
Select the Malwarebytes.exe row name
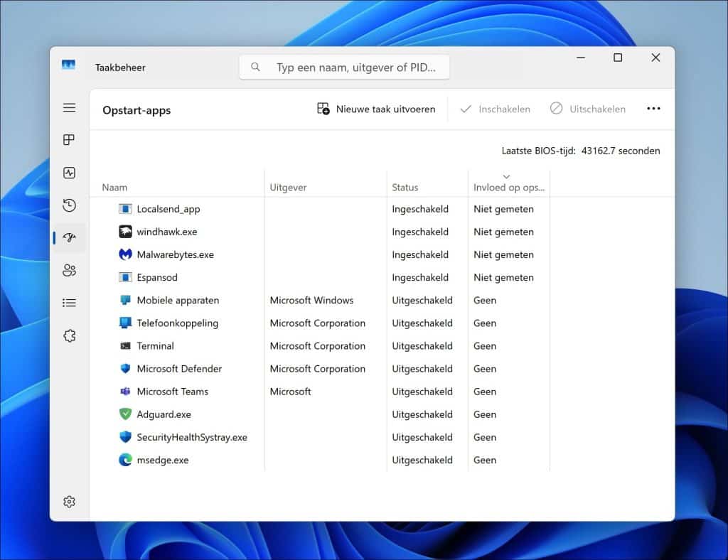click(x=175, y=254)
